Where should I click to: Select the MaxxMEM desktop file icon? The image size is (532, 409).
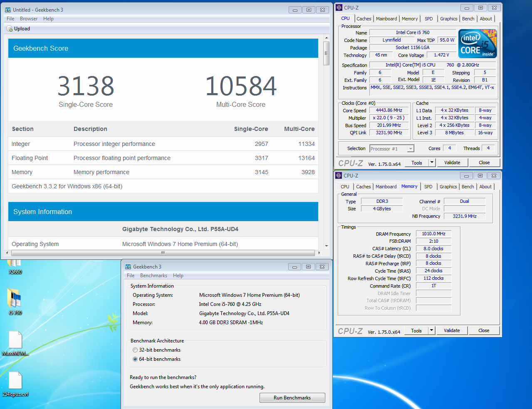tap(15, 343)
